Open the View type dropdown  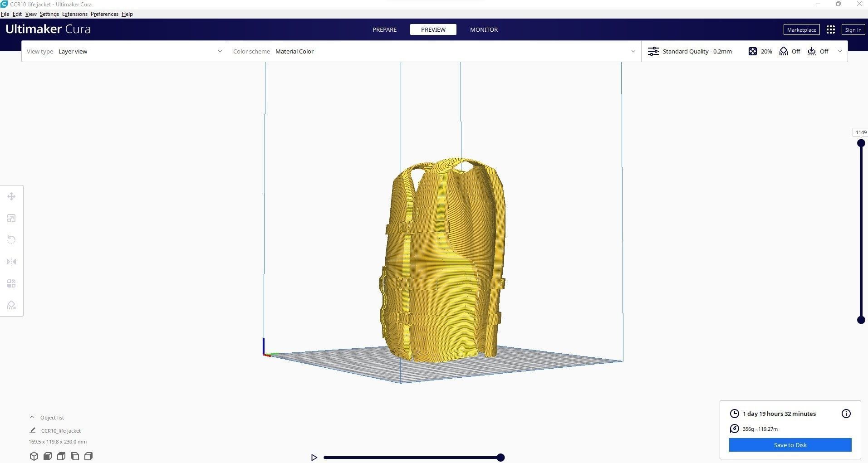coord(125,51)
